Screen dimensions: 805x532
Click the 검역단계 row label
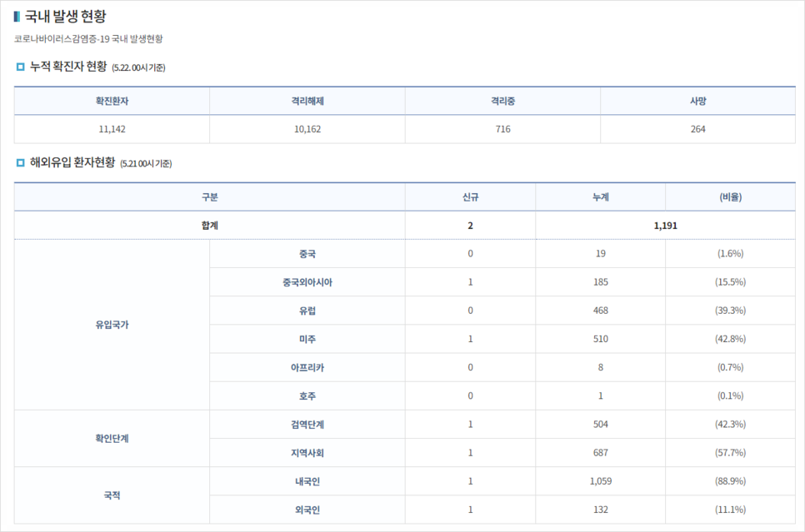click(x=307, y=425)
